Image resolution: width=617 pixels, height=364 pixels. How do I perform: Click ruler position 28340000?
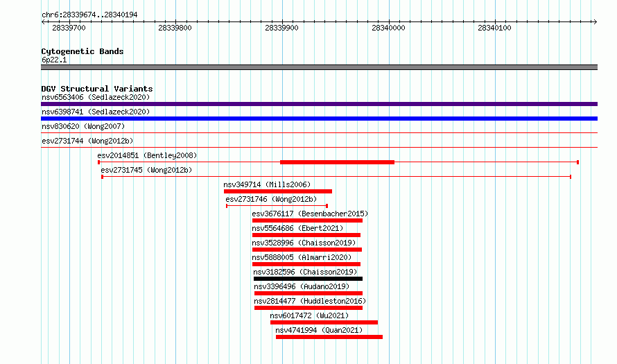pyautogui.click(x=388, y=28)
